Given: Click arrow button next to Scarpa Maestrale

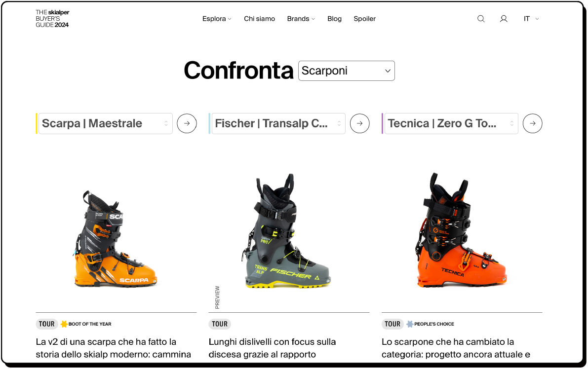Looking at the screenshot, I should 187,123.
